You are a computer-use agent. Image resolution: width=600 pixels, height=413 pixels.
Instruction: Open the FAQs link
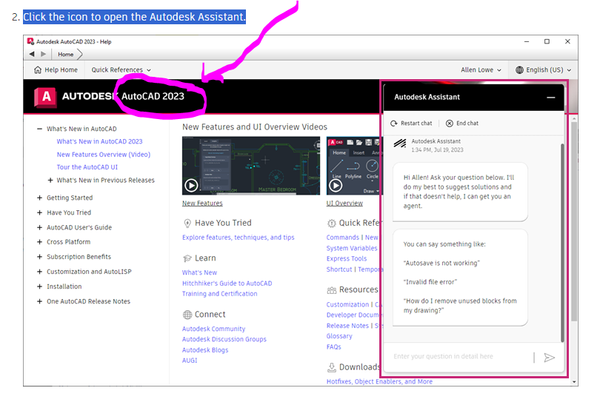click(x=334, y=347)
